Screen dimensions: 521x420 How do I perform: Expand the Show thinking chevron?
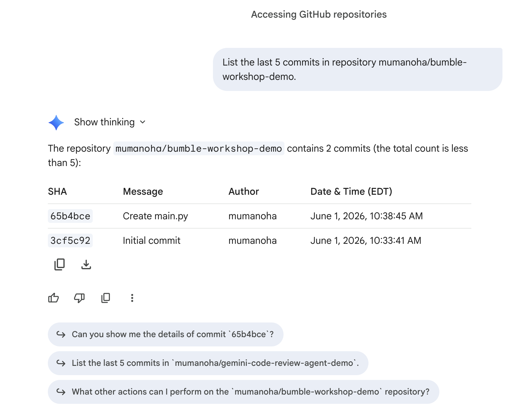[x=143, y=122]
